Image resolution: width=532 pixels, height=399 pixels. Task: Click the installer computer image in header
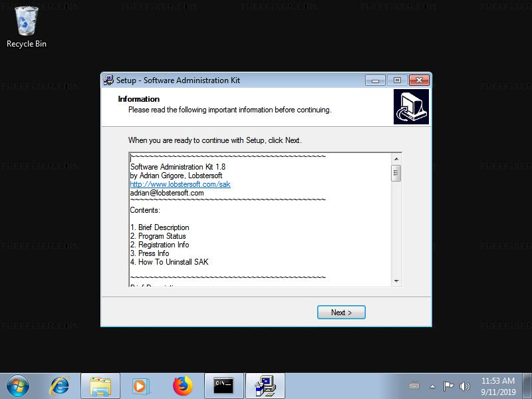411,106
